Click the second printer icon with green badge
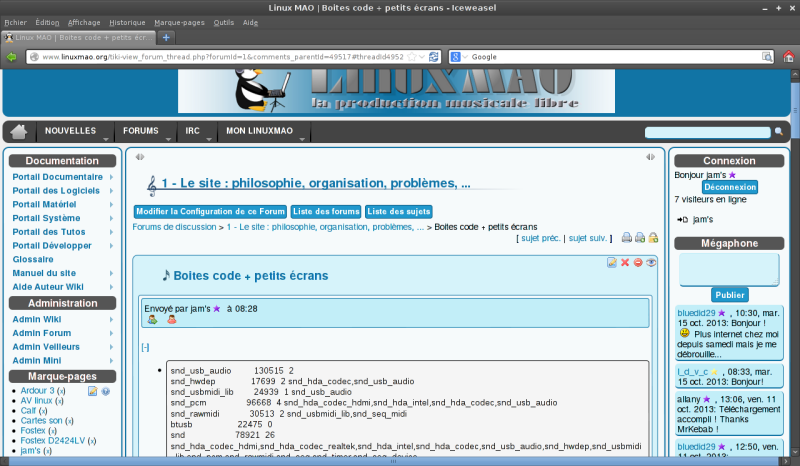800x466 pixels. [x=640, y=237]
